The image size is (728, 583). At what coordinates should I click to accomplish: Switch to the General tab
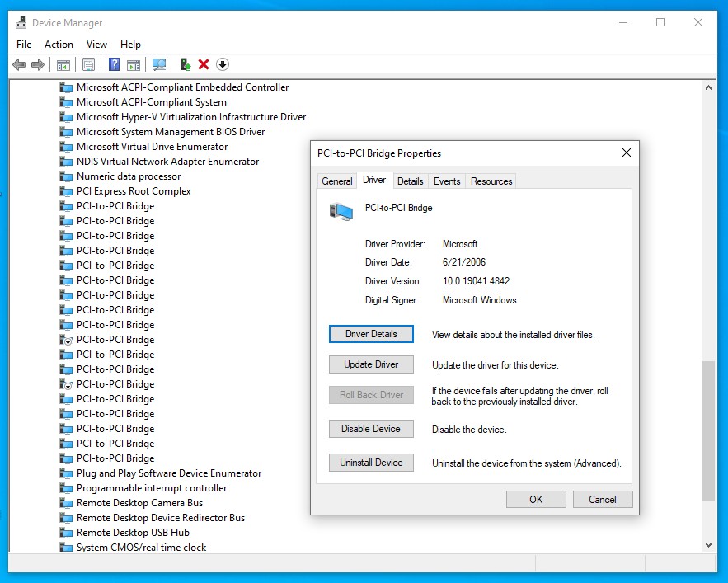click(x=337, y=181)
